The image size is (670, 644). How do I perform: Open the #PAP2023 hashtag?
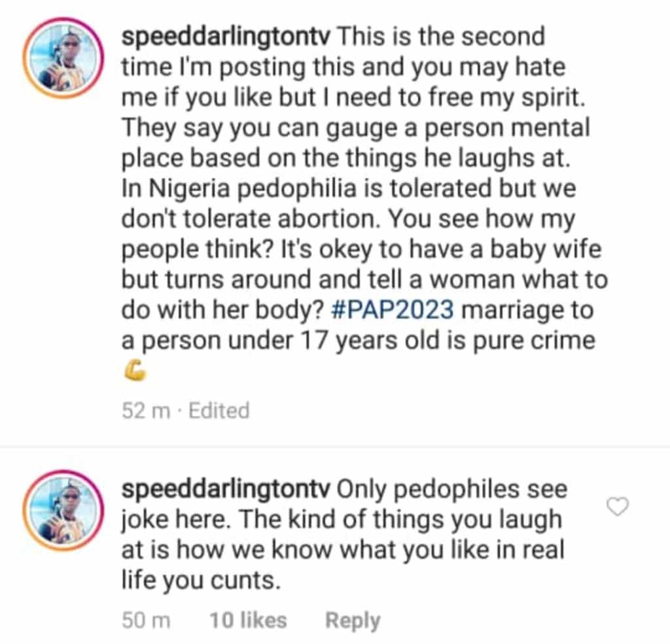392,310
